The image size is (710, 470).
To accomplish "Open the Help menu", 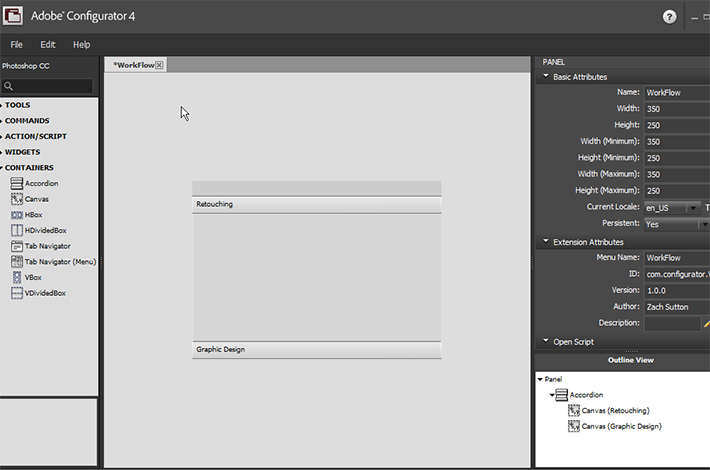I will 82,44.
